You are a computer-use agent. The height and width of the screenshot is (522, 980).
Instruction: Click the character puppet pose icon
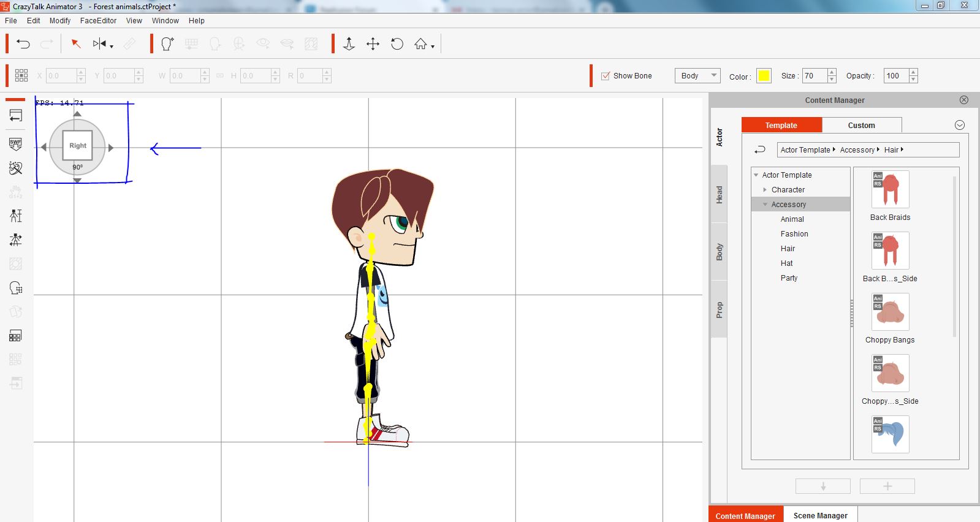coord(16,240)
